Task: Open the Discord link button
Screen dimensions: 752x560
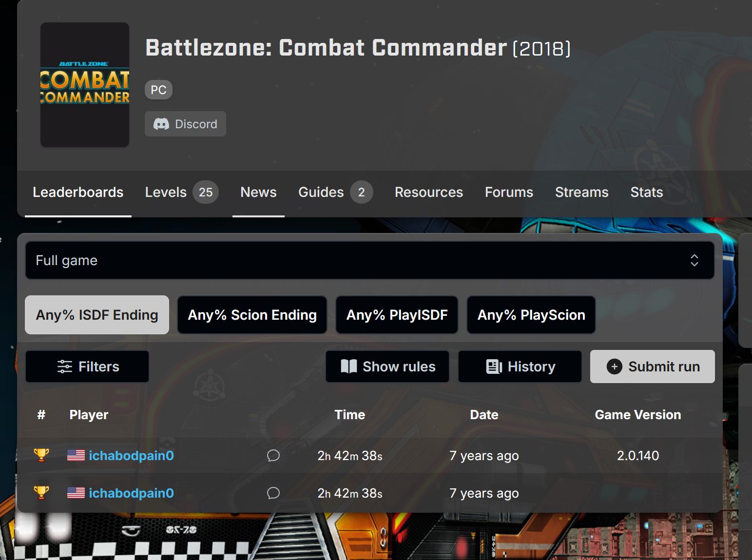Action: 185,124
